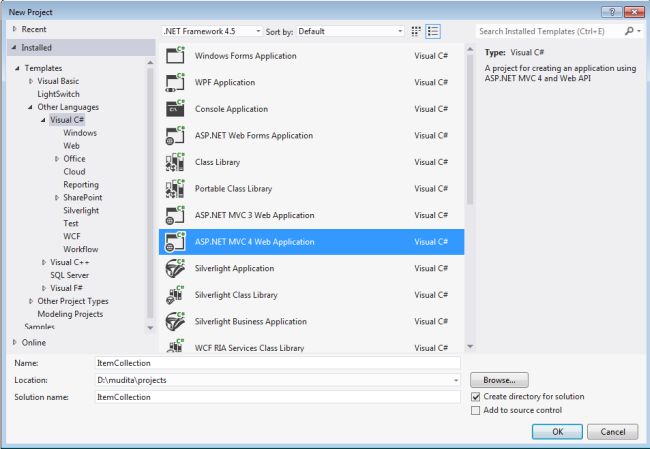
Task: Click the ASP.NET MVC 3 Web Application icon
Action: pos(175,215)
